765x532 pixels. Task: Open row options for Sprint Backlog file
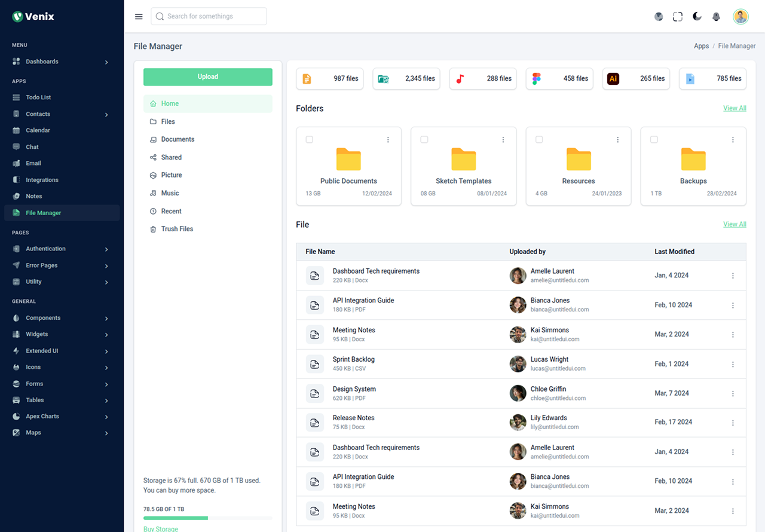733,364
